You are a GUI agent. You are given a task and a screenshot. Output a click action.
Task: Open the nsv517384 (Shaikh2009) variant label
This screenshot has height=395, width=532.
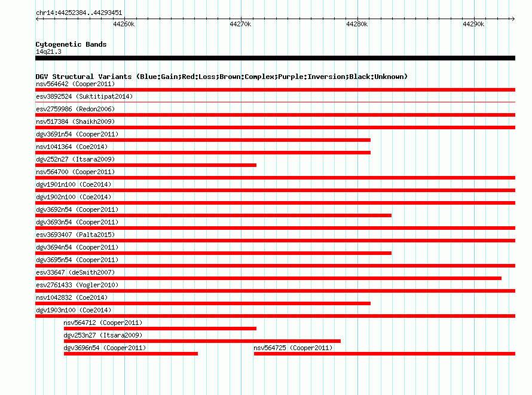[x=75, y=121]
